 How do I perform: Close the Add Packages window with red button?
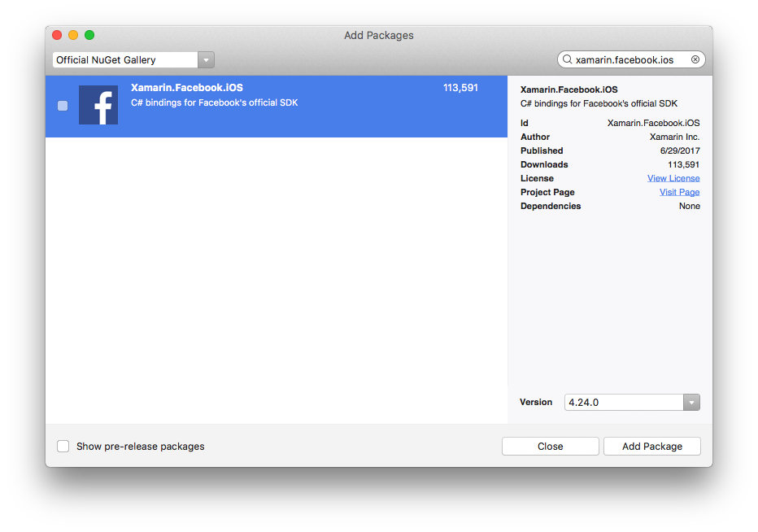[x=57, y=35]
